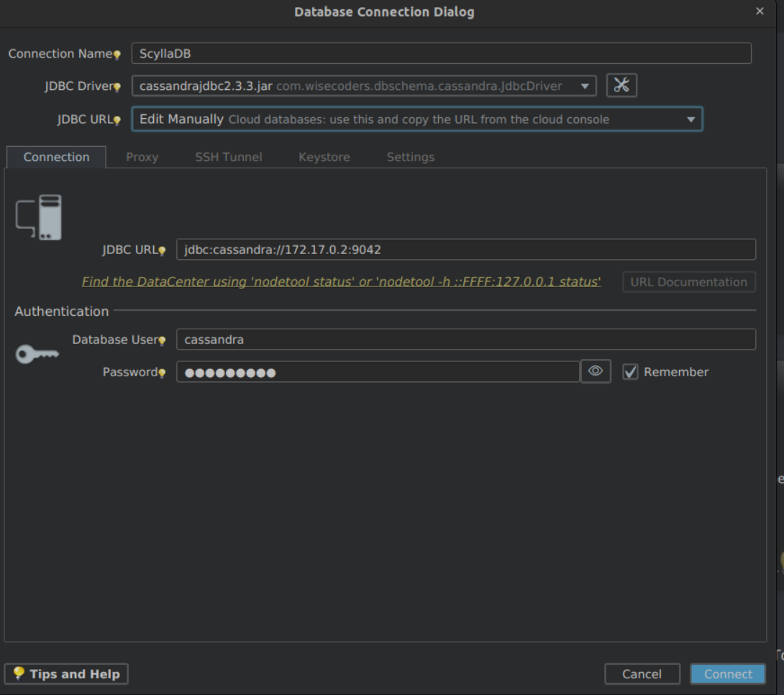Open the Edit Manually URL dropdown
Screen dimensions: 784x695
point(690,119)
